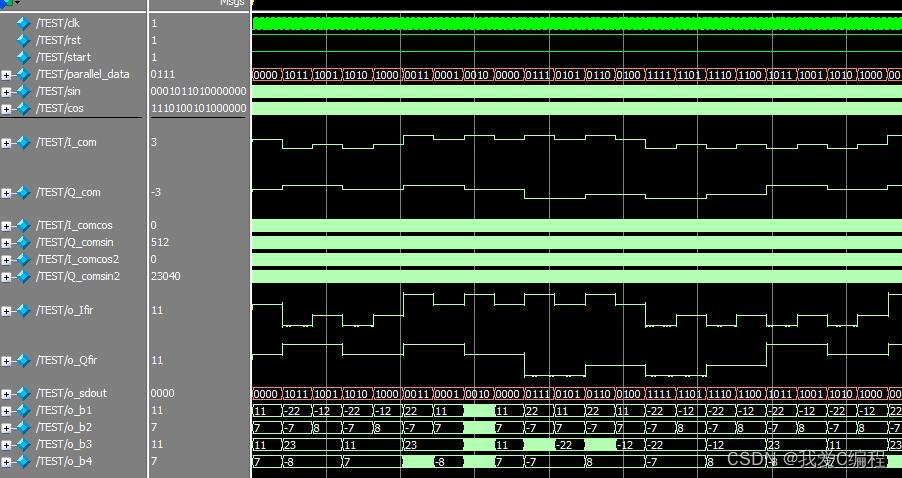The width and height of the screenshot is (902, 478).
Task: Click the parallel_data value 0111 in Msgs column
Action: (163, 74)
